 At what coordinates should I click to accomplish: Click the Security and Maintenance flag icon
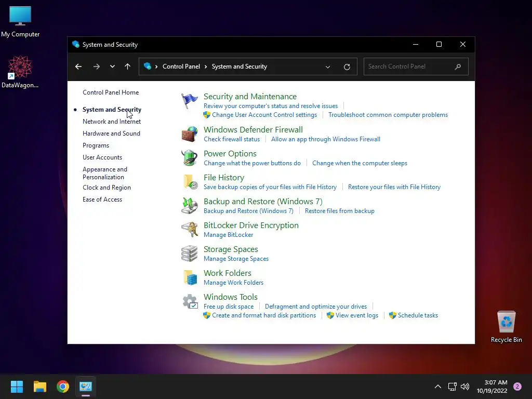point(189,101)
